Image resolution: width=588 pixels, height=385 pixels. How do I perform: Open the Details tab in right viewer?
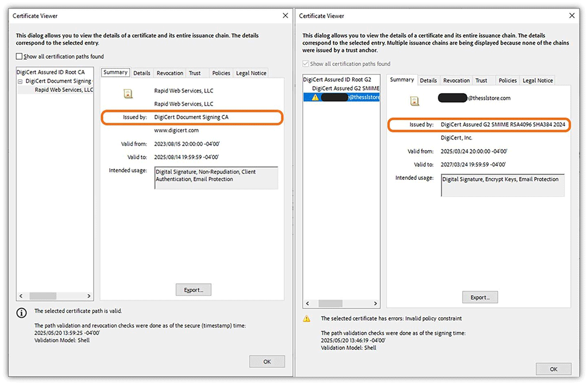(x=428, y=80)
